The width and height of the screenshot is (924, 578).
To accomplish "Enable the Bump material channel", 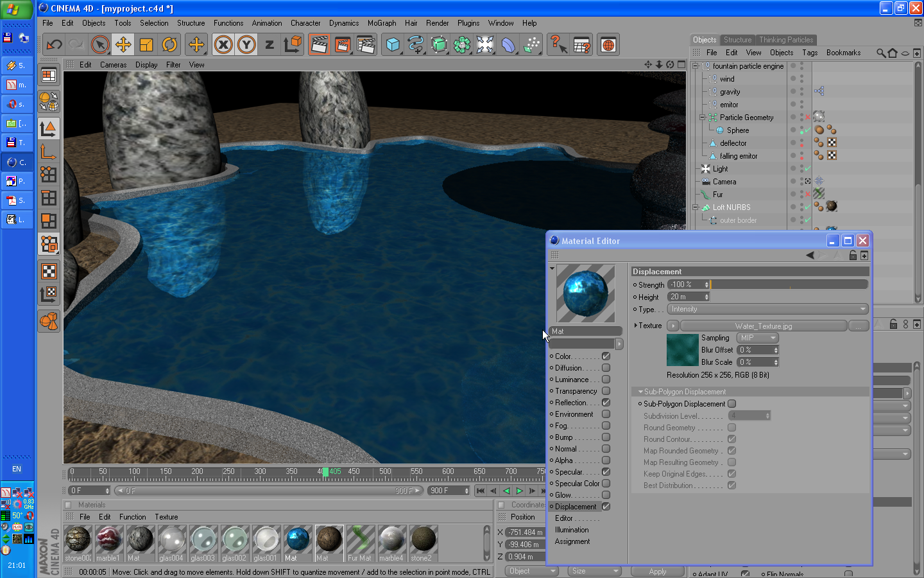I will click(606, 437).
